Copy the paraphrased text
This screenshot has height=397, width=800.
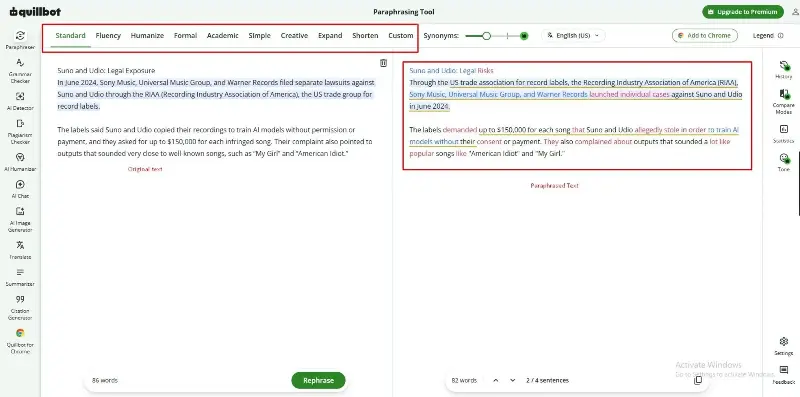coord(698,380)
